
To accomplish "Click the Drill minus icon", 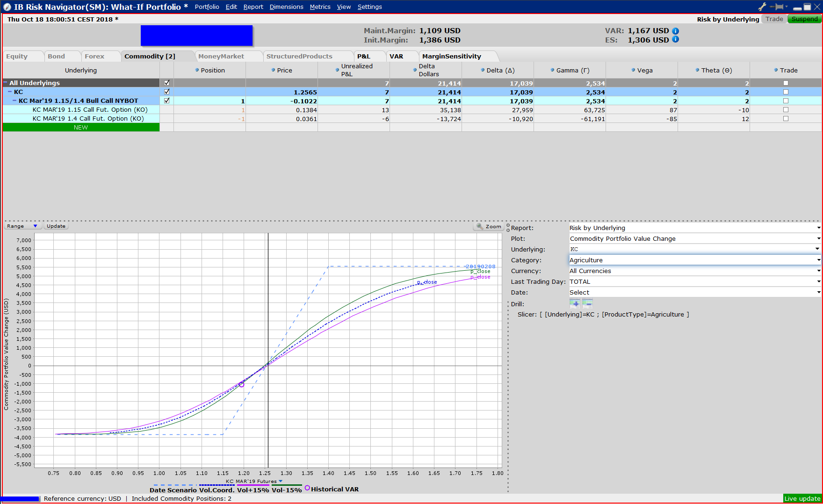I will coord(587,303).
